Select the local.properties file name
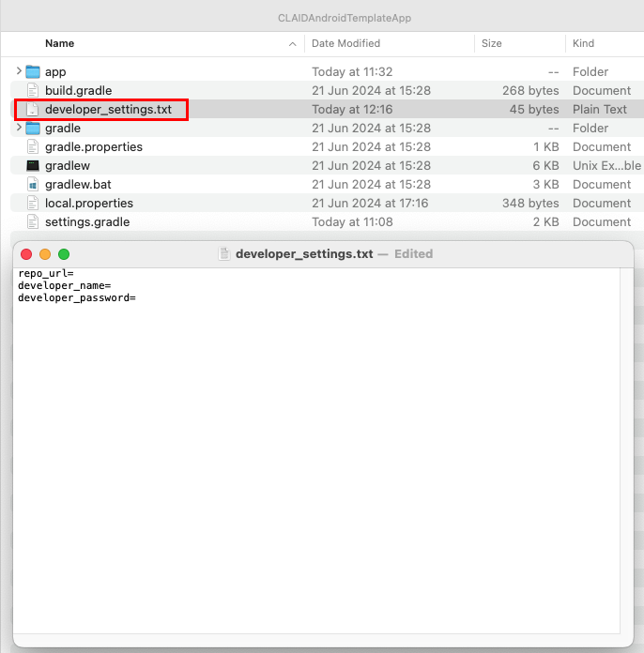 tap(89, 203)
